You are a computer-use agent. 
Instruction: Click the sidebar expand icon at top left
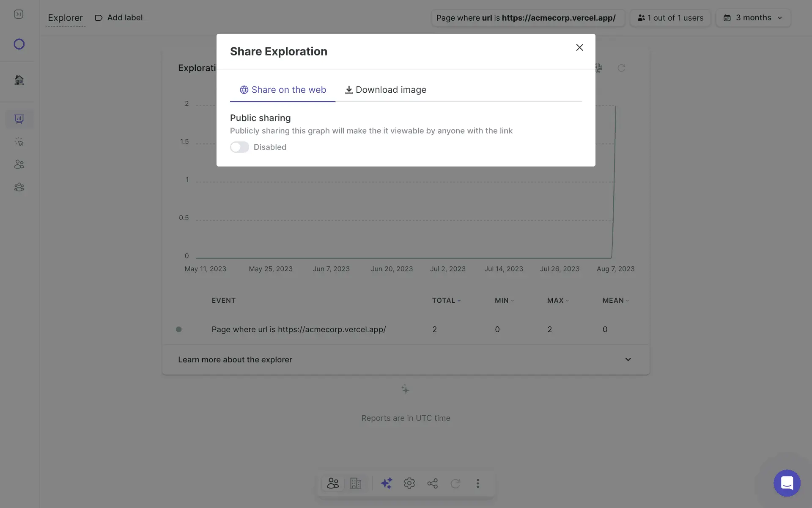19,14
